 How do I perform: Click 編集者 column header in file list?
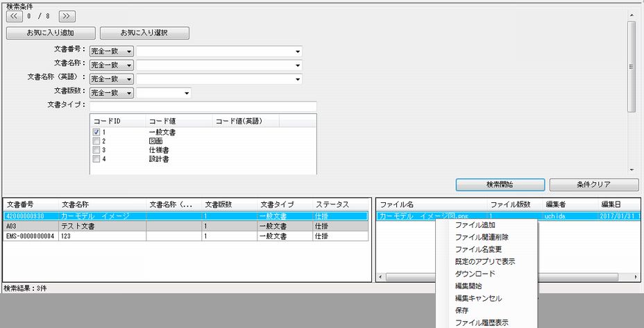click(570, 205)
